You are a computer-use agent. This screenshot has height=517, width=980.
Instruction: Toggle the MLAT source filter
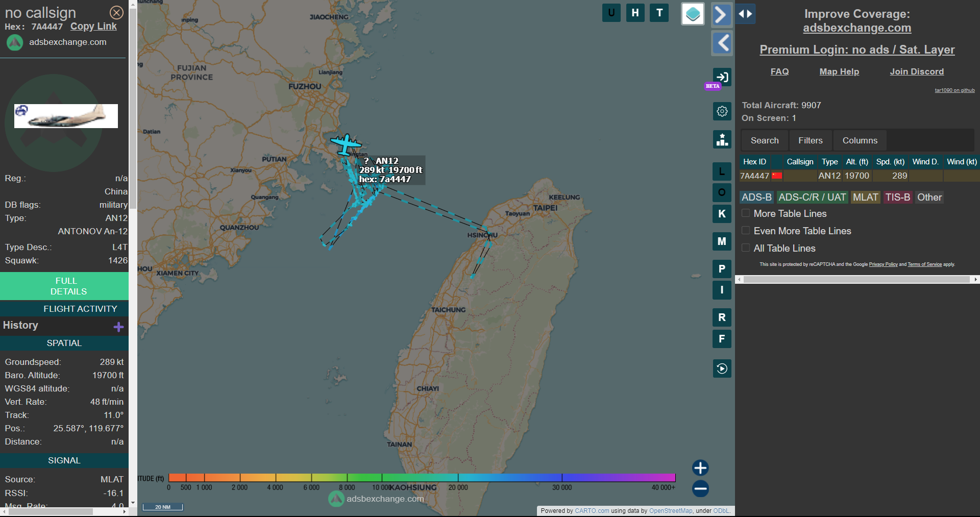pos(866,198)
